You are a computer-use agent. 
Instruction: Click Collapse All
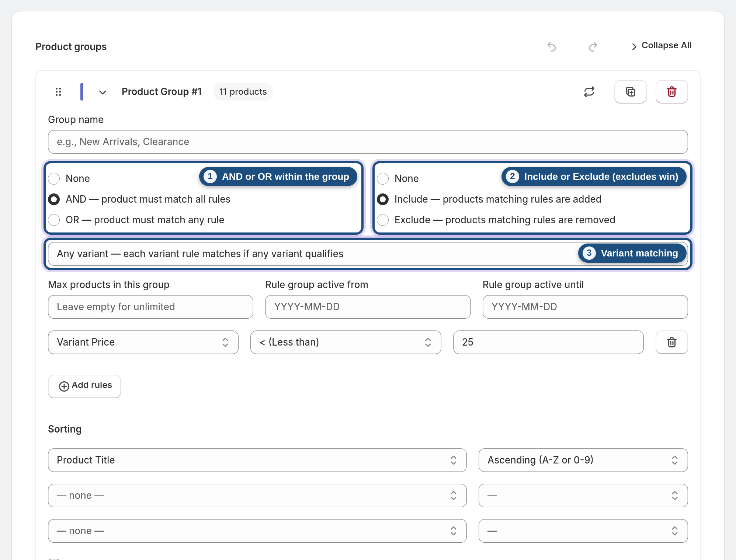tap(661, 46)
